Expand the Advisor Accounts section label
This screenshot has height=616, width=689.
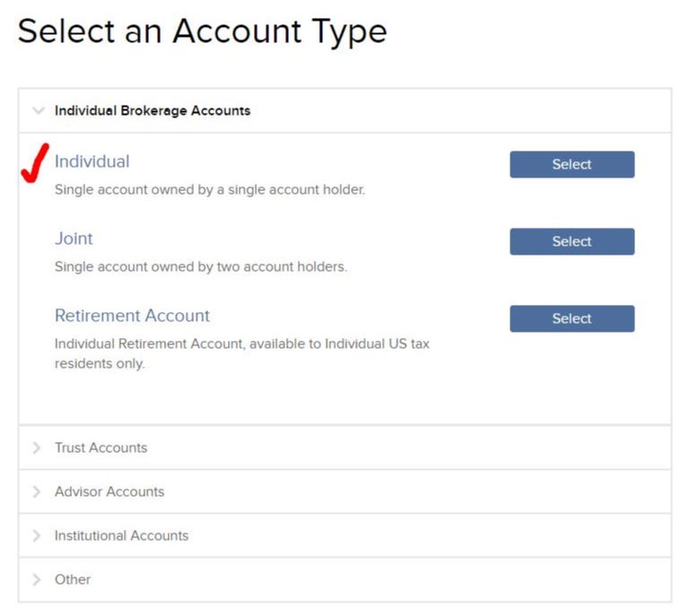(109, 491)
